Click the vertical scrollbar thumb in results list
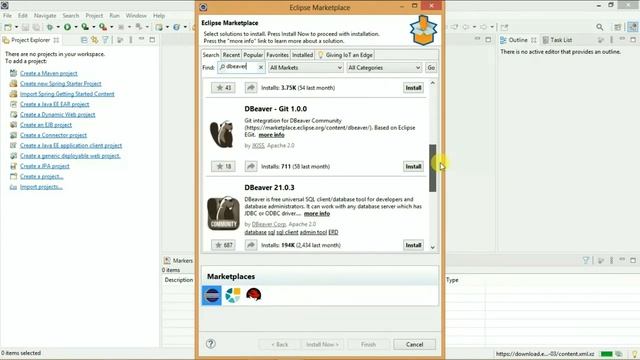 433,168
